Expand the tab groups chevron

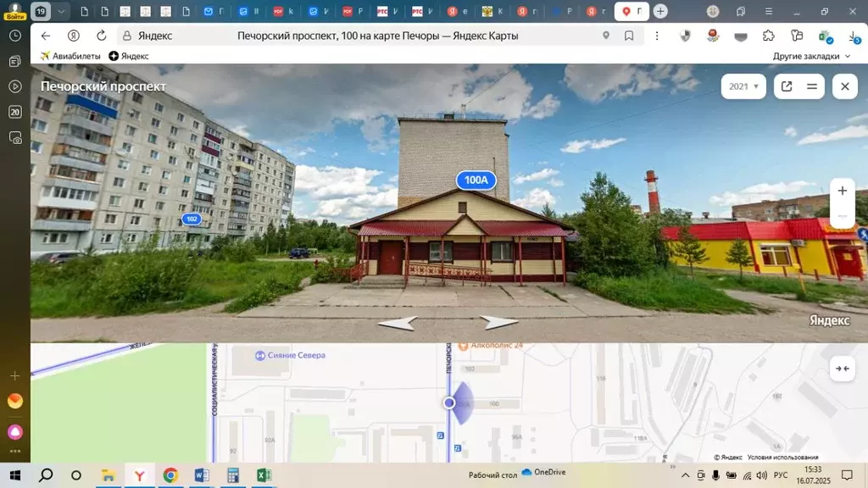[61, 11]
